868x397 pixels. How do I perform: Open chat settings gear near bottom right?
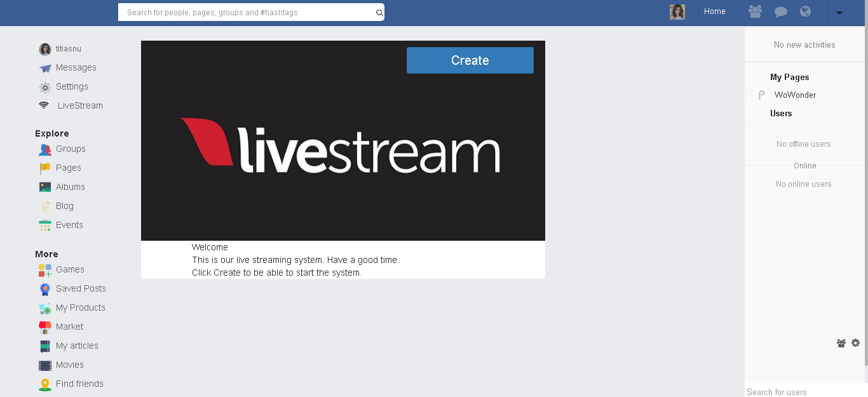coord(855,343)
